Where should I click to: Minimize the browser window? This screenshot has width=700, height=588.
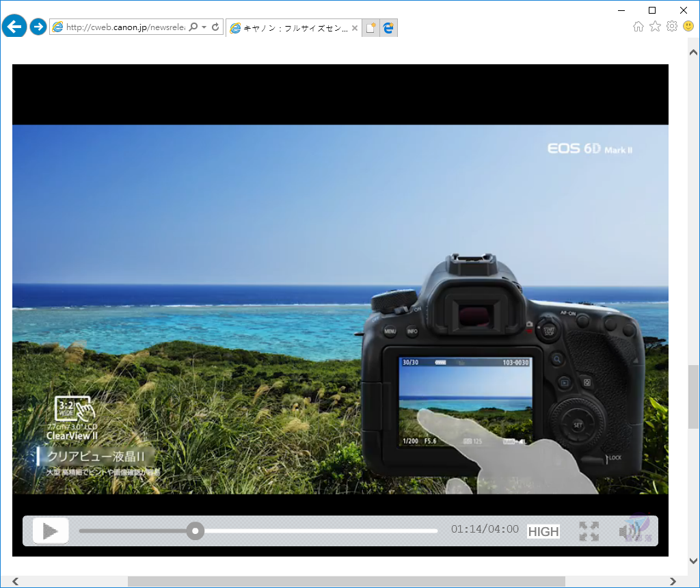pyautogui.click(x=621, y=10)
